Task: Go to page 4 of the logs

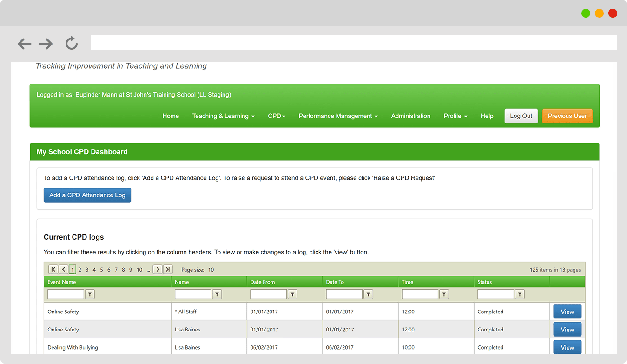Action: click(x=94, y=270)
